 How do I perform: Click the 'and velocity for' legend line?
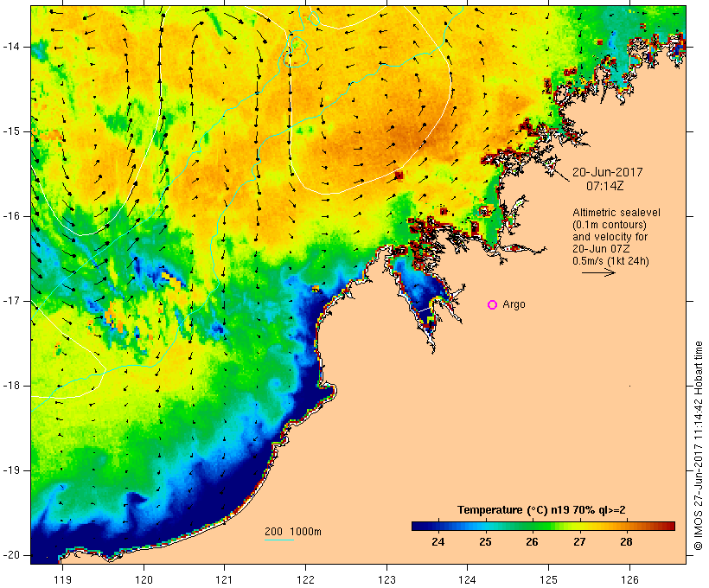point(610,237)
